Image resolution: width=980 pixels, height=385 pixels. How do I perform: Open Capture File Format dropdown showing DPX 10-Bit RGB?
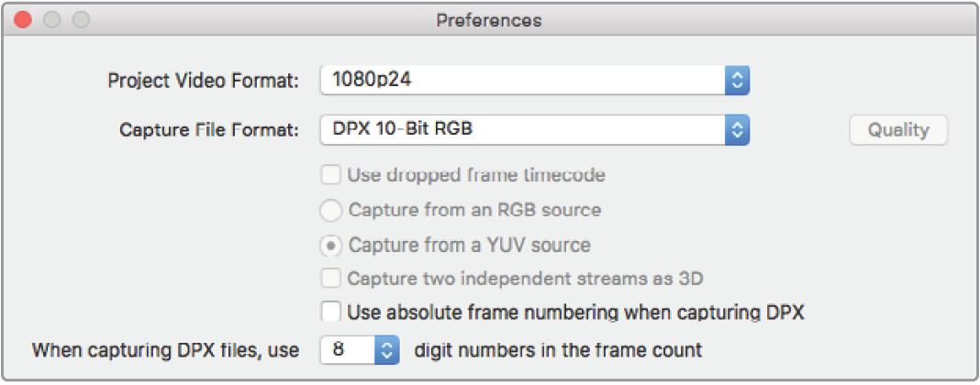point(521,129)
